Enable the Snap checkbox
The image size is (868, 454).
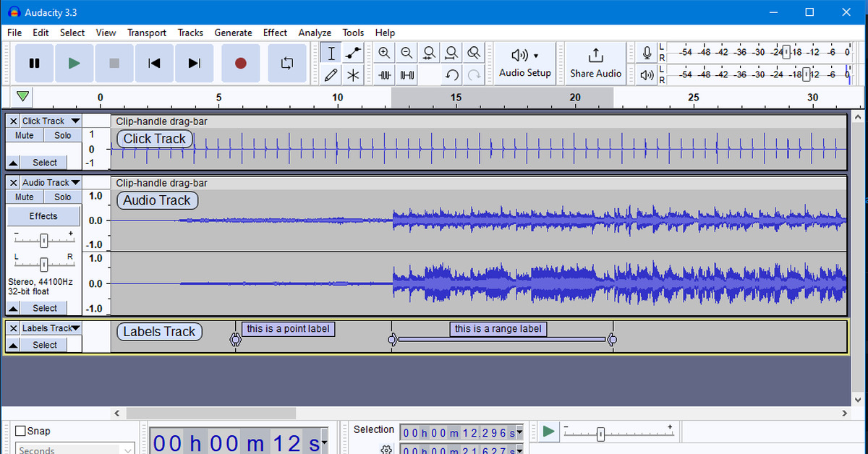[x=21, y=431]
